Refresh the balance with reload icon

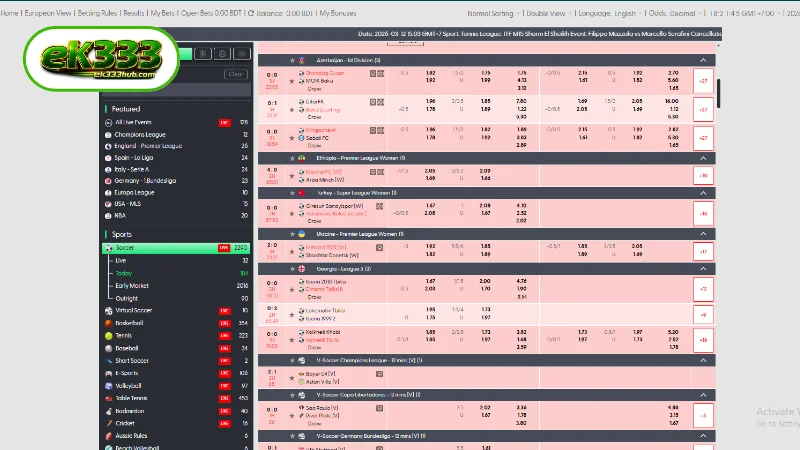[x=251, y=13]
